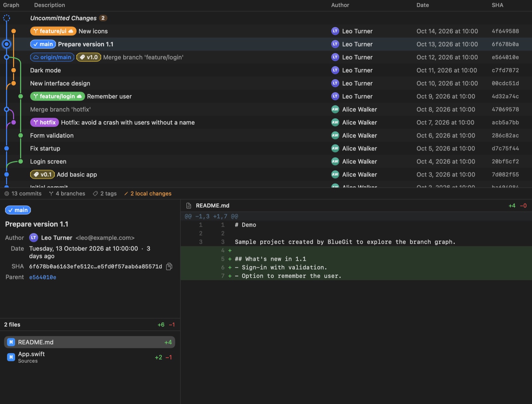Click the diff hunk header @@ -1,3 +1,7 @@

[211, 216]
